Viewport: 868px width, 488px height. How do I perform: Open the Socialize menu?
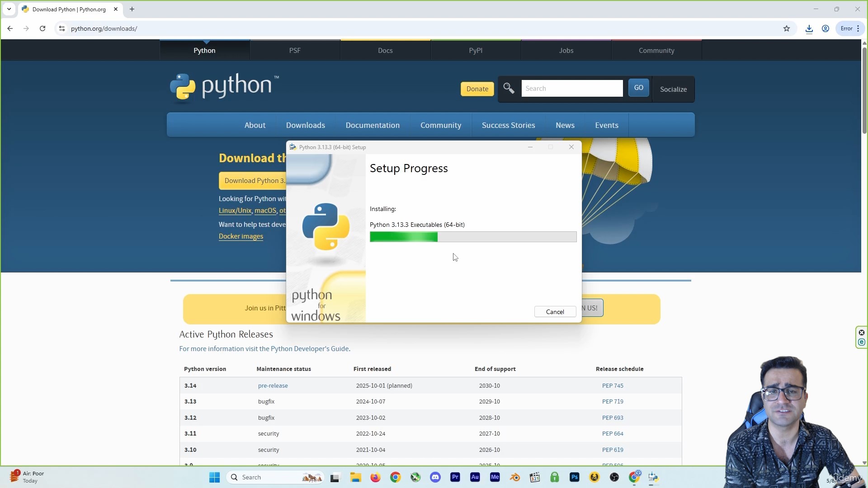coord(673,89)
